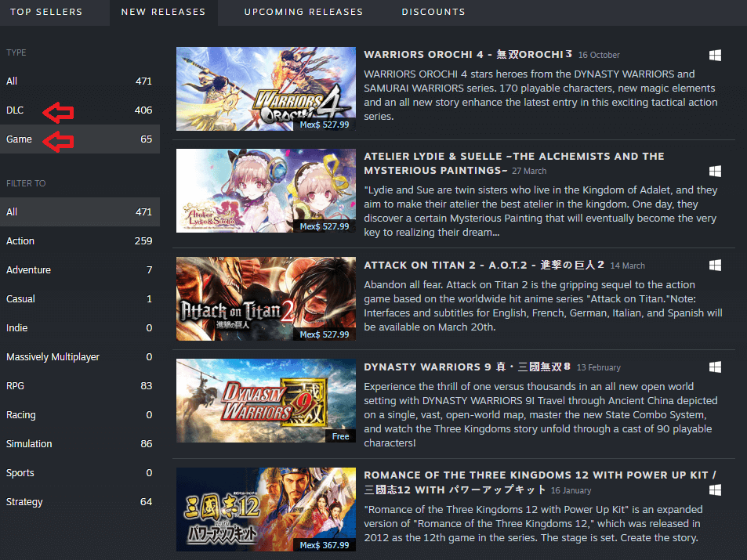This screenshot has height=560, width=747.
Task: Filter to Strategy genre
Action: (79, 502)
